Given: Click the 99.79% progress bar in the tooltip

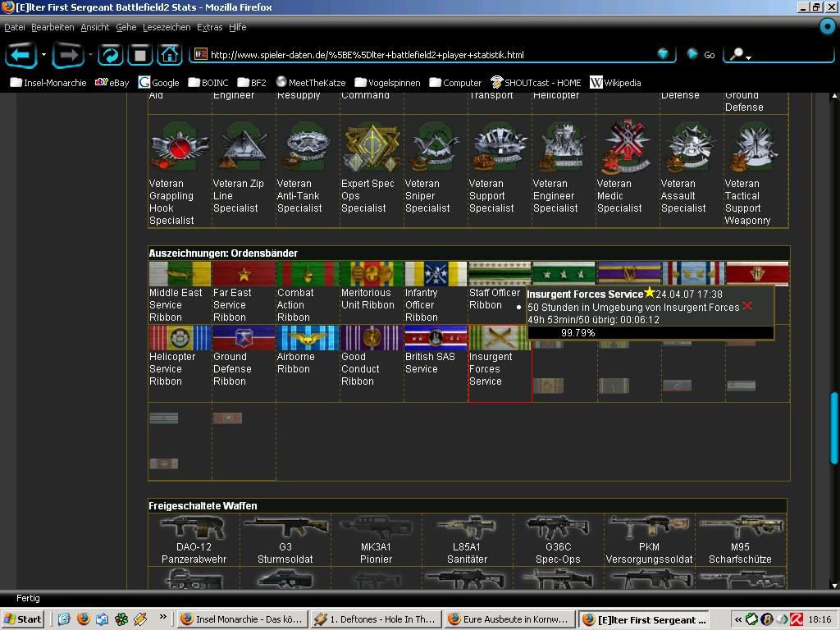Looking at the screenshot, I should click(x=651, y=333).
